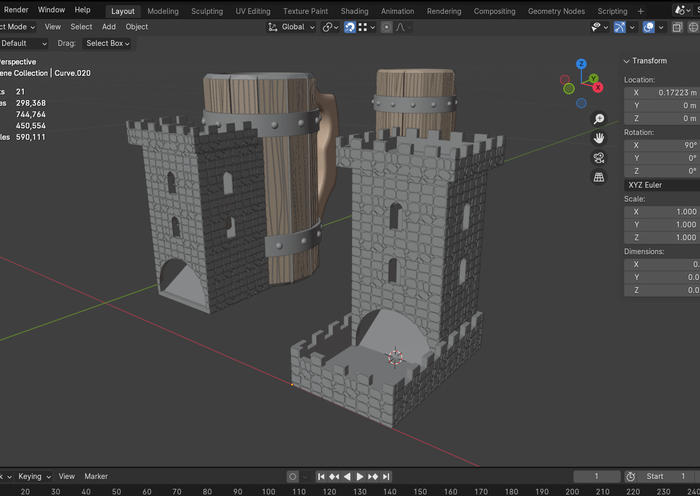Click the blue Z axis on navigation gizmo

pyautogui.click(x=581, y=65)
